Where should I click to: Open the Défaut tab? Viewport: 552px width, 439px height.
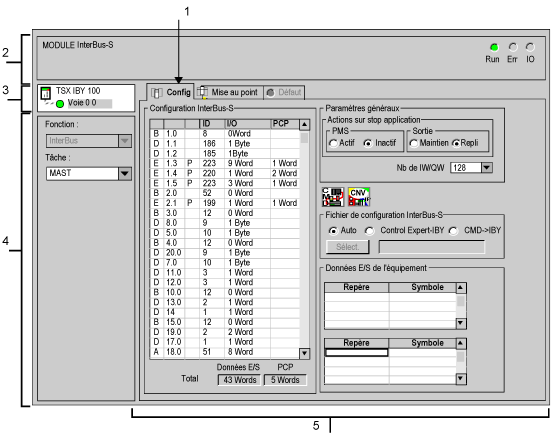tap(284, 92)
